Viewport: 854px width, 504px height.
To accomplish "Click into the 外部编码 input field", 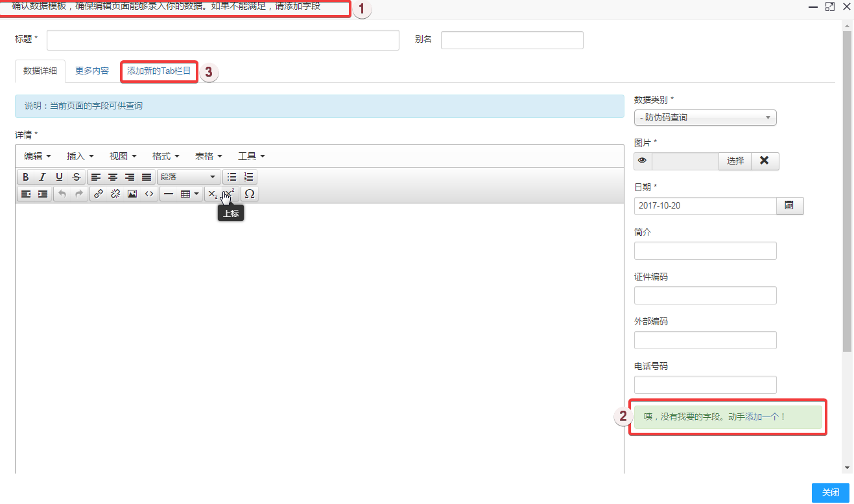I will [x=706, y=340].
